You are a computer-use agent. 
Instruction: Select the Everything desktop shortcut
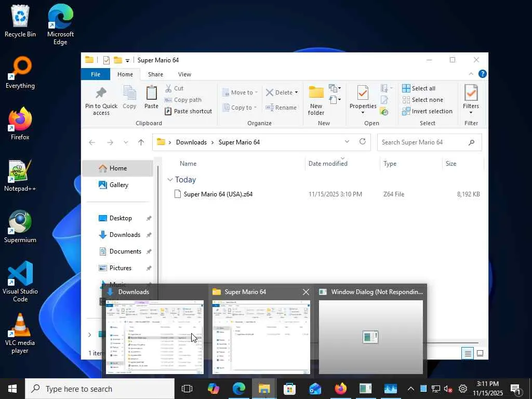(20, 73)
